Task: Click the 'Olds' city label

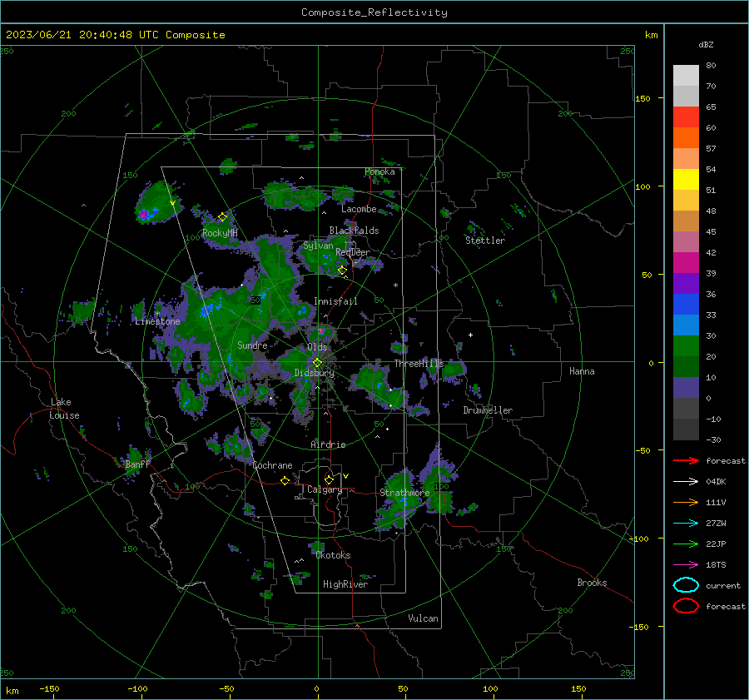Action: click(317, 347)
